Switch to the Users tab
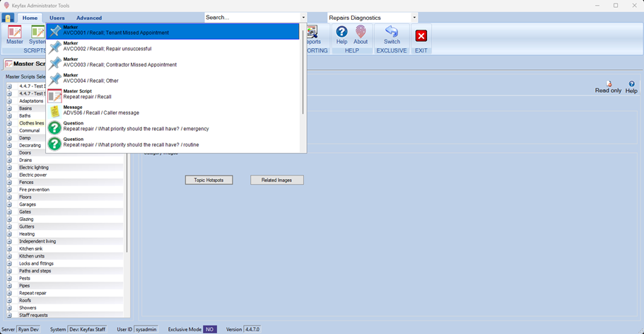Image resolution: width=644 pixels, height=334 pixels. 57,18
